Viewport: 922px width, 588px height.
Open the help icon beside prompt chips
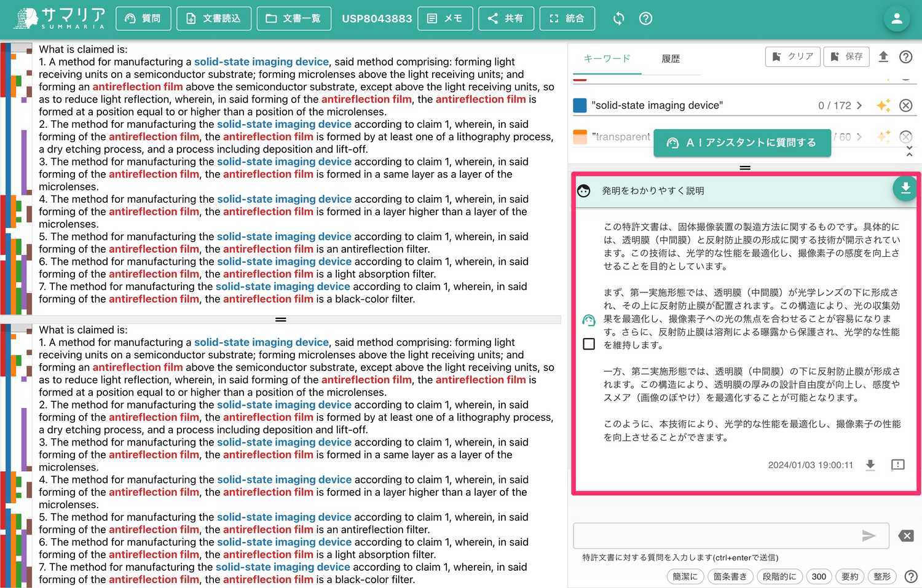point(911,576)
